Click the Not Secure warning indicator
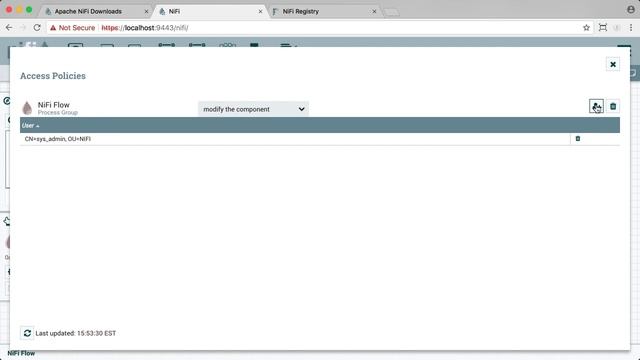640x360 pixels. tap(72, 28)
